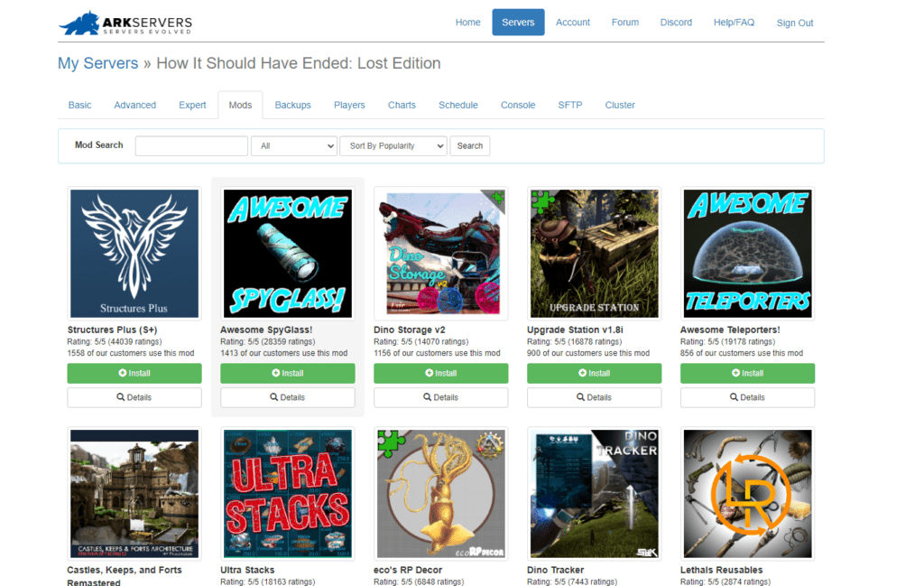Screen dimensions: 924x586
Task: Open the Console tab
Action: pos(518,105)
